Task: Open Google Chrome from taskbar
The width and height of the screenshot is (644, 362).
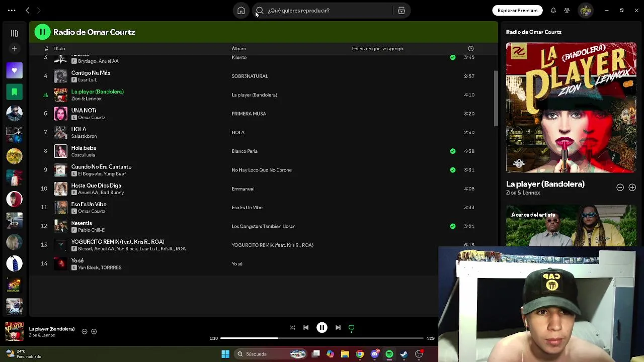Action: [360, 354]
